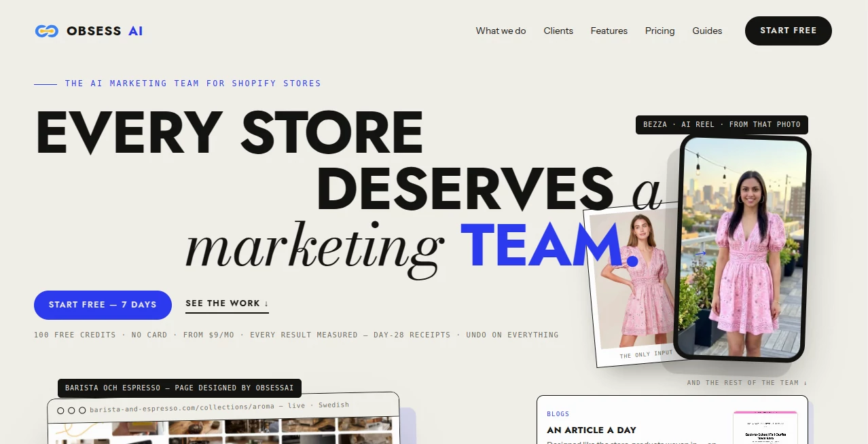Click the black START FREE header button

click(789, 31)
